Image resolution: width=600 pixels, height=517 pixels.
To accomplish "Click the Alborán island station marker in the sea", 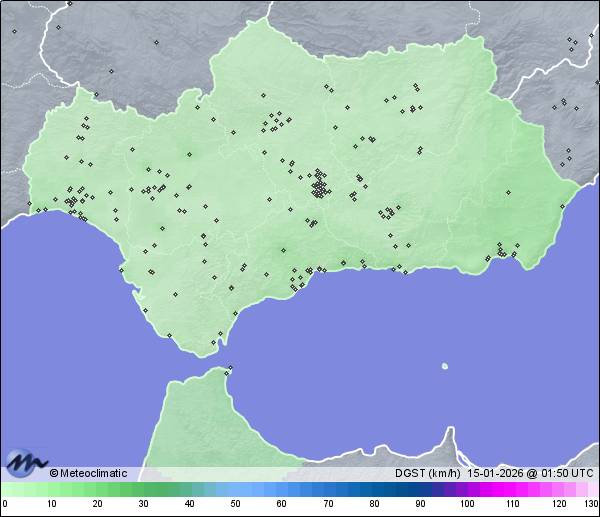I will pos(444,366).
